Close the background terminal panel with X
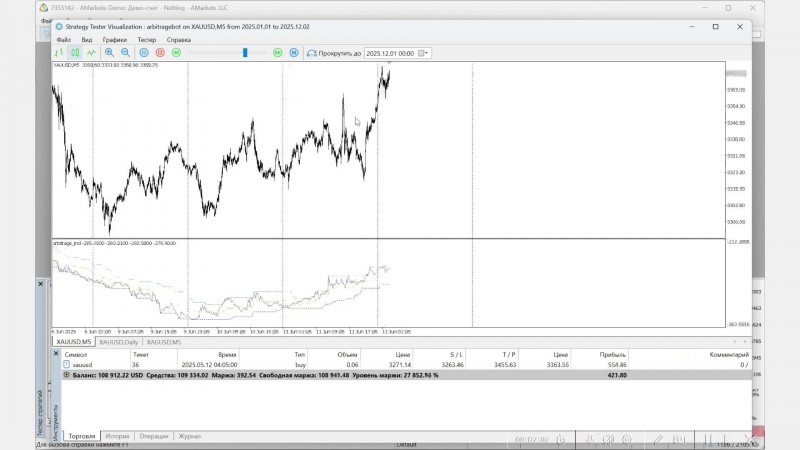Screen dimensions: 800x450 (x=41, y=284)
